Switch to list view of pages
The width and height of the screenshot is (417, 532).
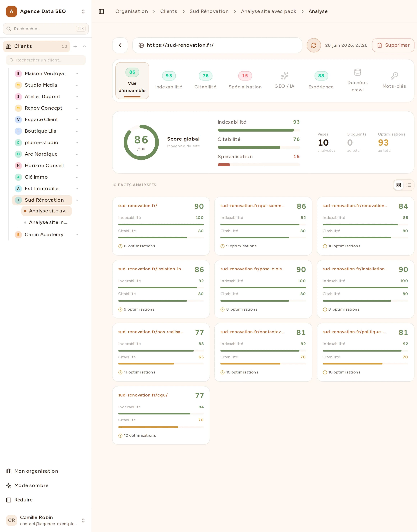(x=409, y=185)
